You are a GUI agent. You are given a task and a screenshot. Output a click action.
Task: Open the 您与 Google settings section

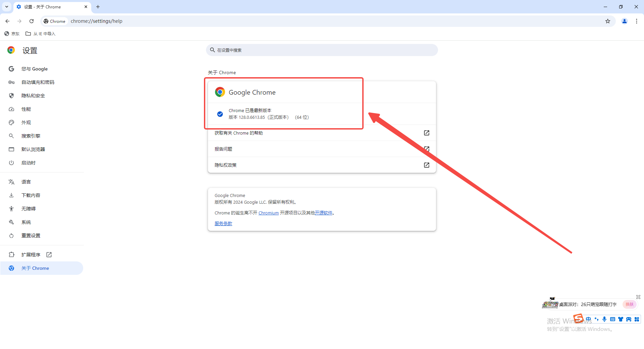point(42,69)
